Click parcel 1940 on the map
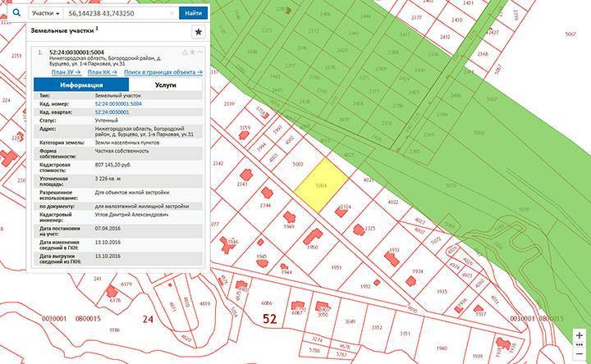Image resolution: width=591 pixels, height=364 pixels. tap(442, 348)
